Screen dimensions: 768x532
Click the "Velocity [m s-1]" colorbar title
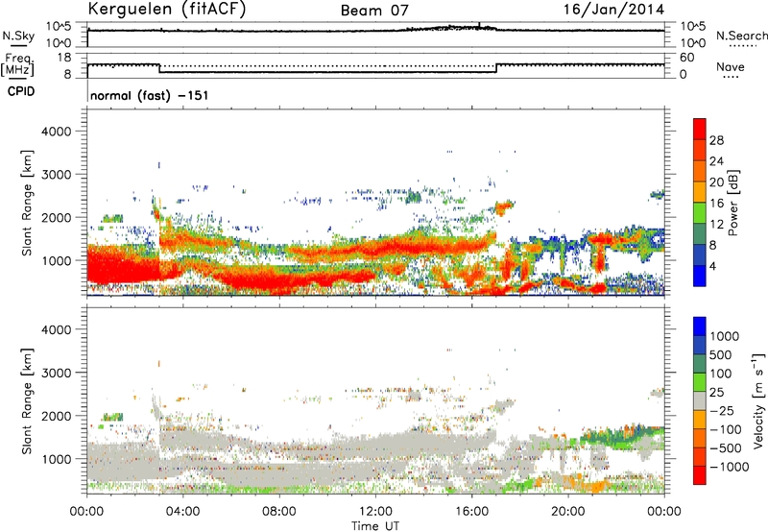pos(758,400)
